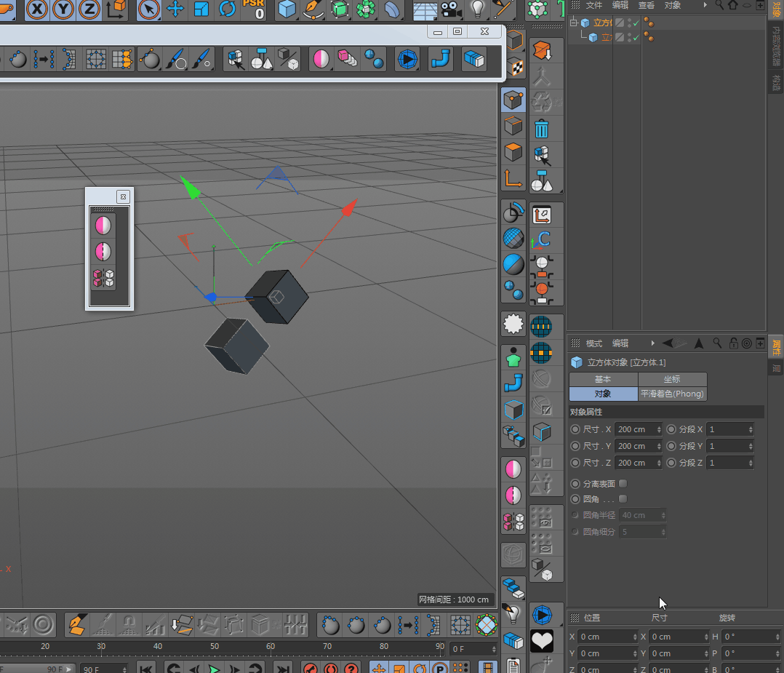Image resolution: width=784 pixels, height=673 pixels.
Task: Click the 尺寸 . Z stepper arrows
Action: 659,463
